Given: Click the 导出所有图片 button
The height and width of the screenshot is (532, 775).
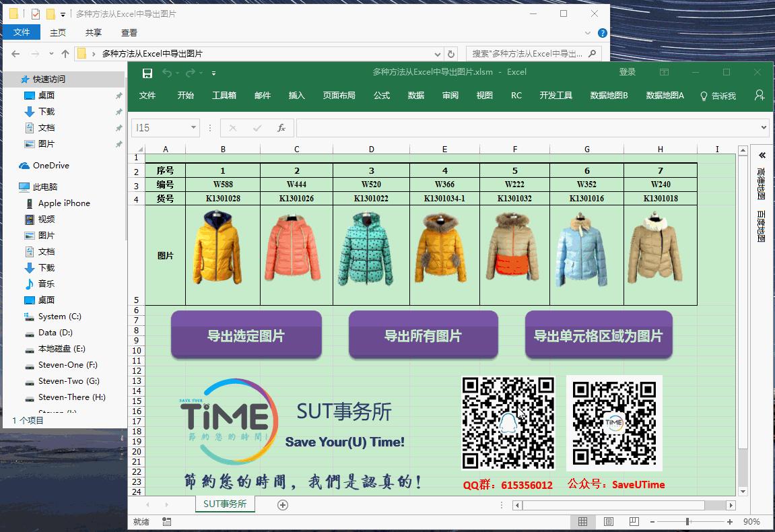Looking at the screenshot, I should click(423, 335).
